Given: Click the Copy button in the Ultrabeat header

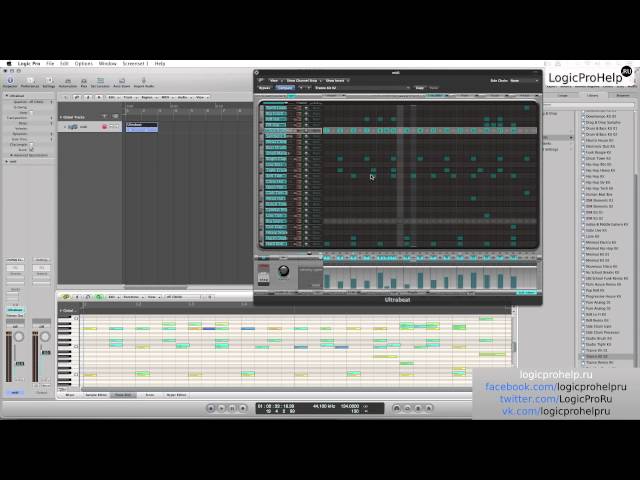Looking at the screenshot, I should [x=419, y=88].
